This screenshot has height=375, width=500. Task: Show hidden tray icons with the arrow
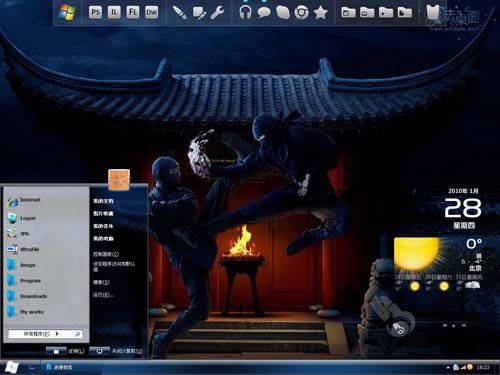[448, 368]
